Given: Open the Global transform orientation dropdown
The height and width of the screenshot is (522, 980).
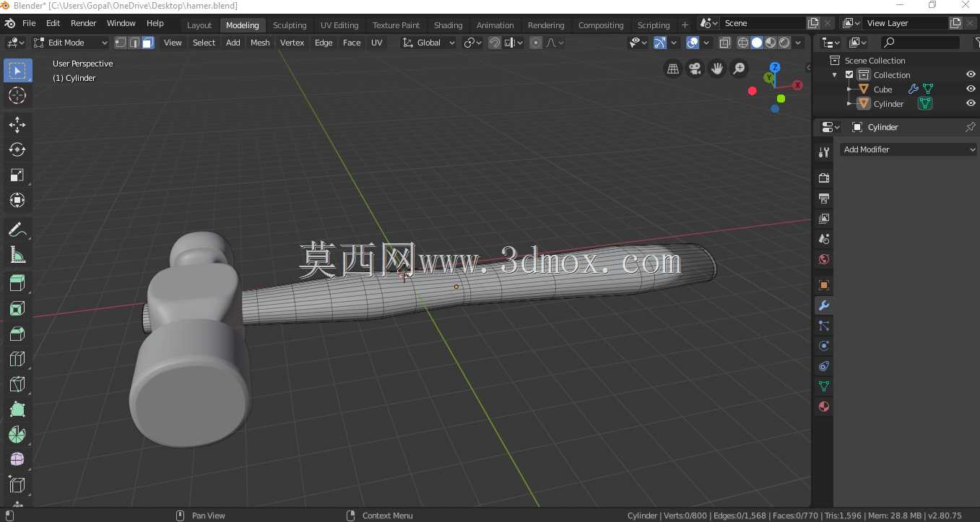Looking at the screenshot, I should [429, 43].
